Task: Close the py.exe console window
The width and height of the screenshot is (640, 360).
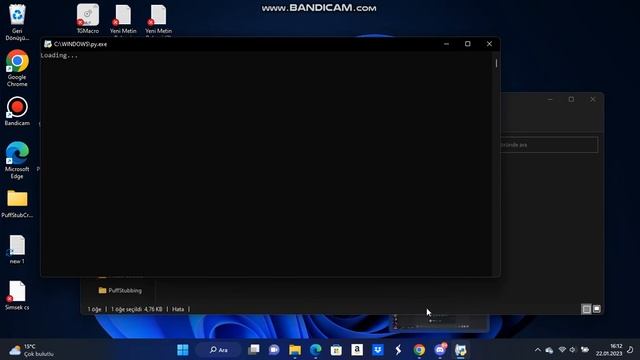Action: (x=489, y=44)
